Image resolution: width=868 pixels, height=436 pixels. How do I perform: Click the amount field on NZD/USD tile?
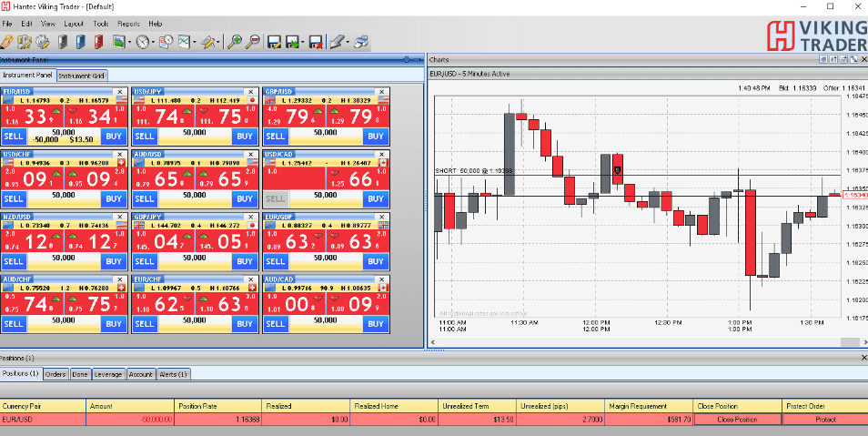(64, 259)
